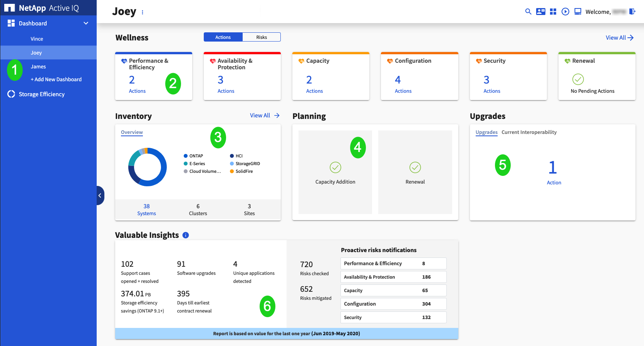Click the play video icon in header
Image resolution: width=644 pixels, height=346 pixels.
[x=565, y=12]
